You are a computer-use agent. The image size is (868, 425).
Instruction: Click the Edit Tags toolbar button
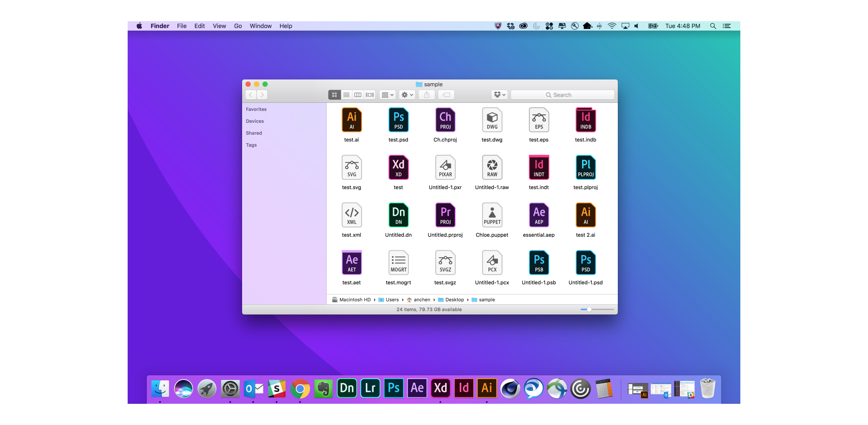point(446,95)
